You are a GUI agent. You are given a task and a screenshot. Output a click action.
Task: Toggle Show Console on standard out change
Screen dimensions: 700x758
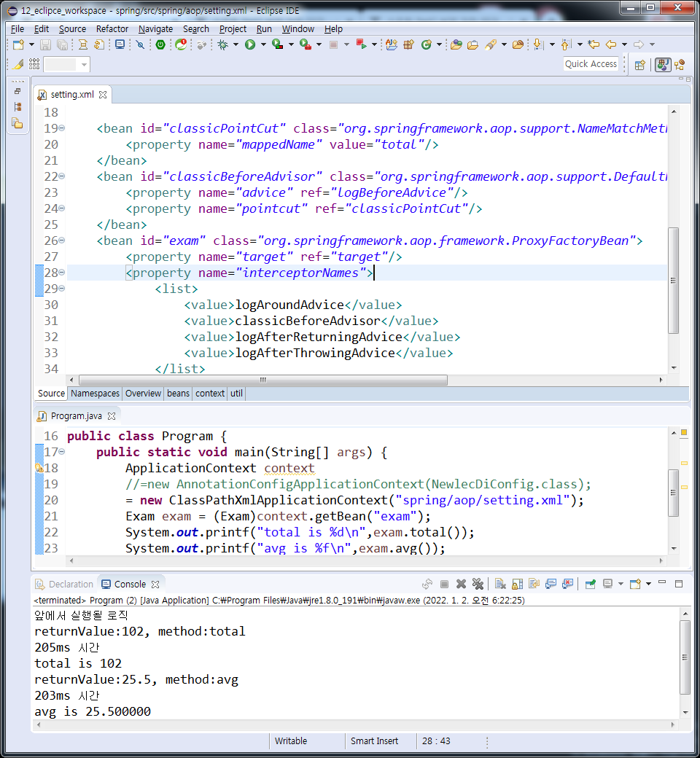[551, 584]
